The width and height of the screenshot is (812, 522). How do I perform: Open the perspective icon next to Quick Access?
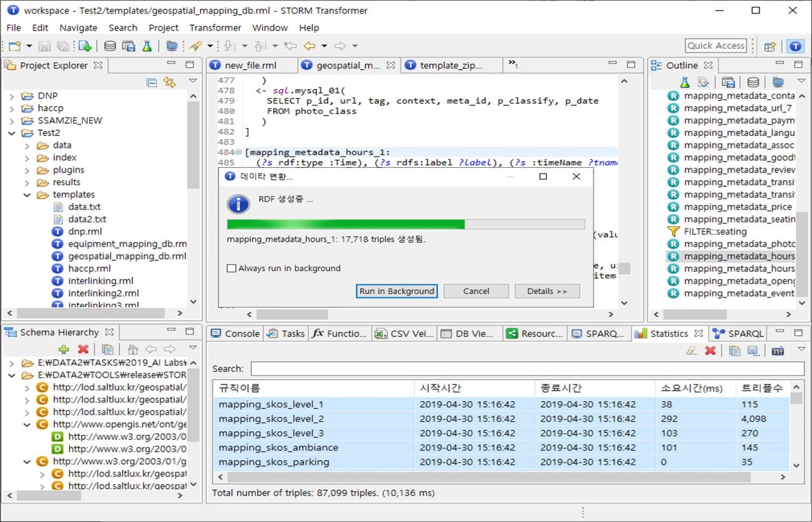point(770,46)
